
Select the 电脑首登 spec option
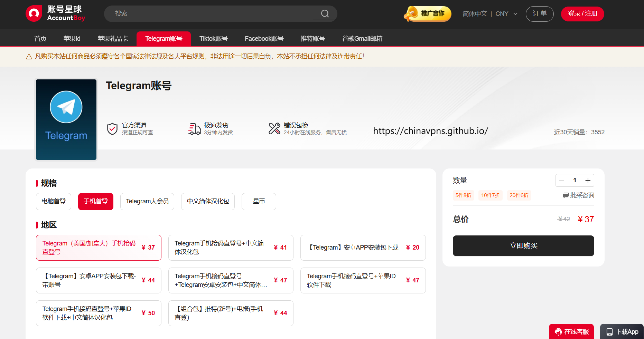54,202
